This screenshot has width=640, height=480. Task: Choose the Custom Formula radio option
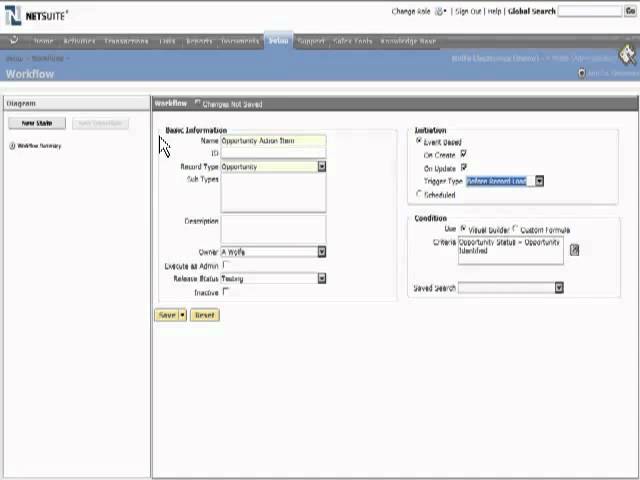point(515,229)
